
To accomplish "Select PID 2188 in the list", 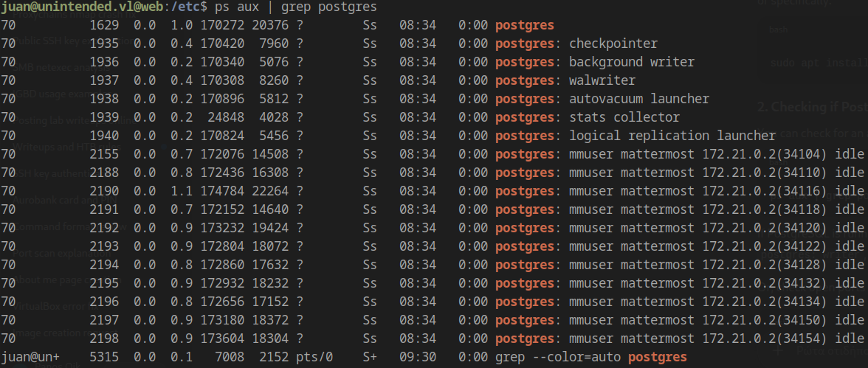I will (104, 173).
